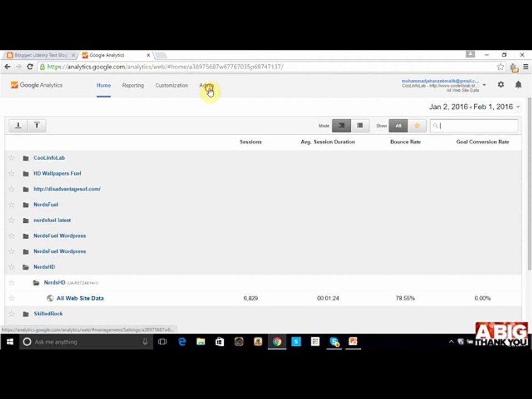Open the account switcher dropdown arrow

click(484, 85)
